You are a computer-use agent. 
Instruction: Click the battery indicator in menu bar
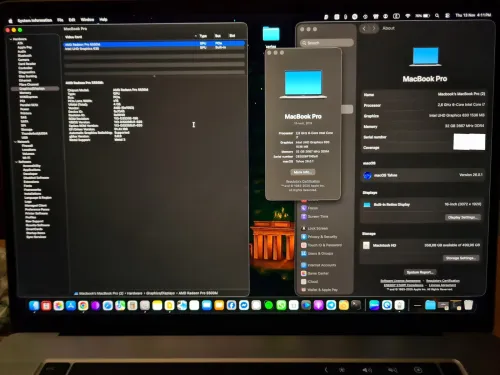click(422, 16)
